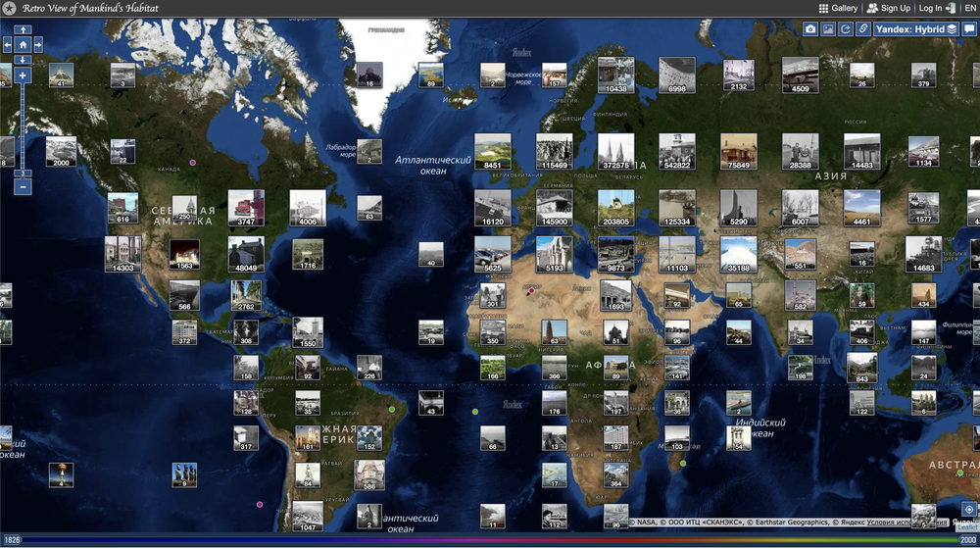
Task: Open the cluster thumbnail labeled 125334
Action: coord(677,208)
